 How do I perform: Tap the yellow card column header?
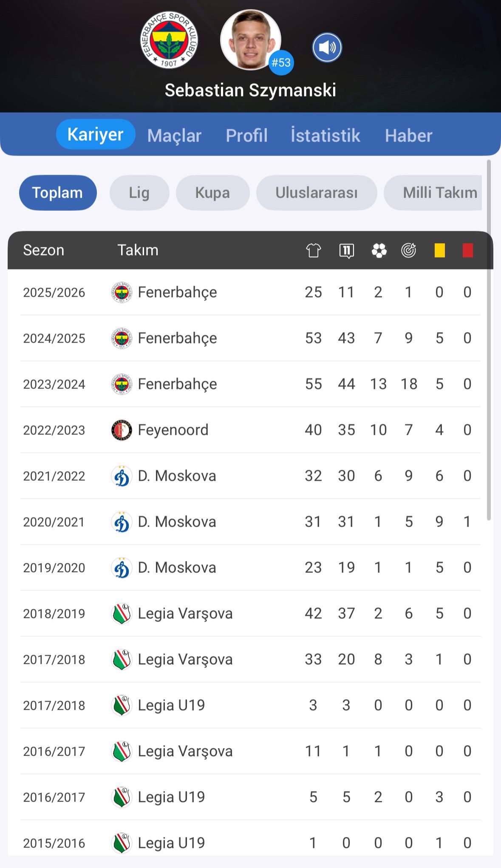coord(439,250)
